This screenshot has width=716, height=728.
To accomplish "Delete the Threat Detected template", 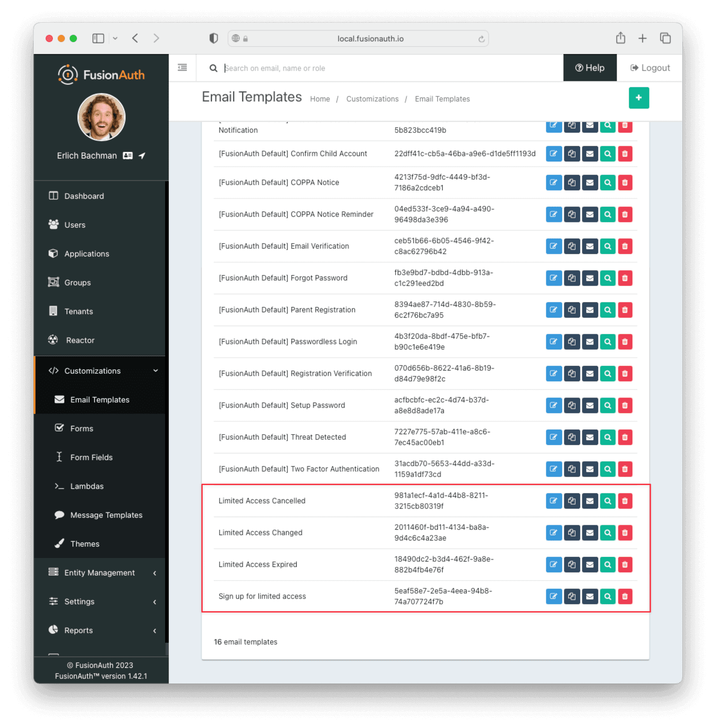I will [x=625, y=437].
